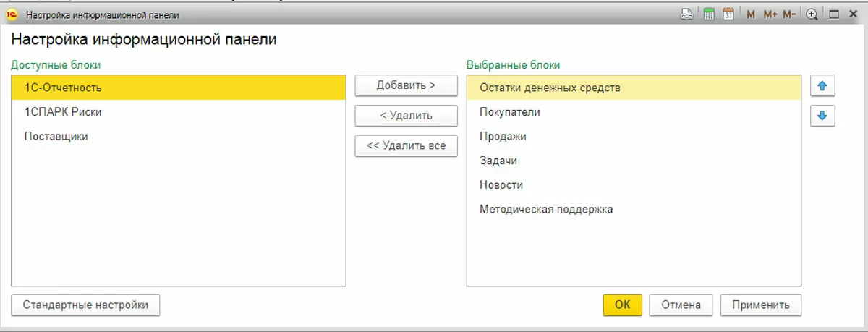
Task: Click the M- memory subtract button
Action: point(789,14)
